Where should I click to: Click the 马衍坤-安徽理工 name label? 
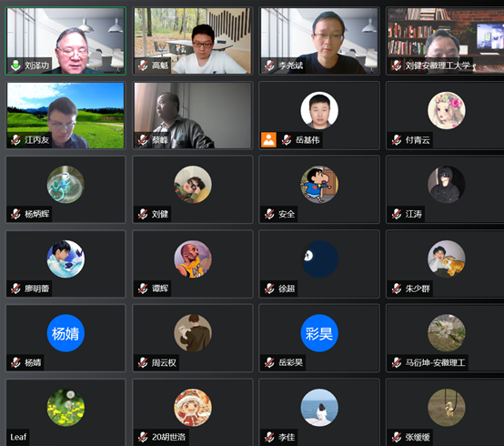tap(435, 363)
